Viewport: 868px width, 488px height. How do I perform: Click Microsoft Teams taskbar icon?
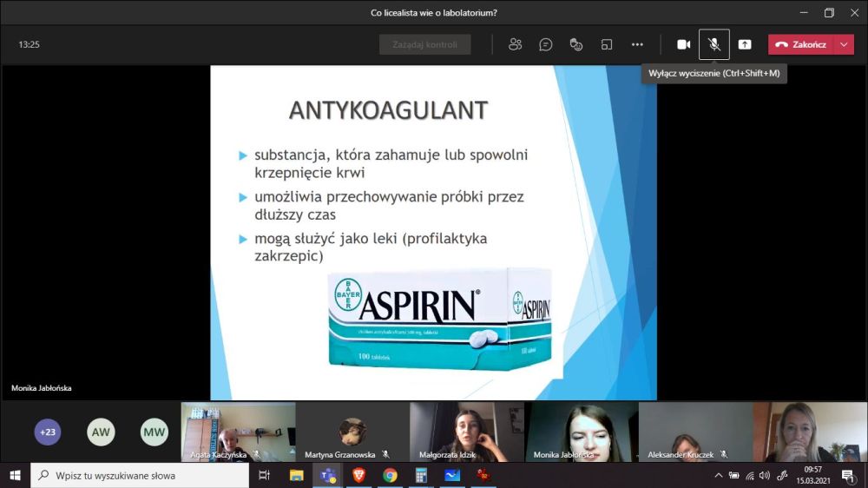click(x=328, y=475)
